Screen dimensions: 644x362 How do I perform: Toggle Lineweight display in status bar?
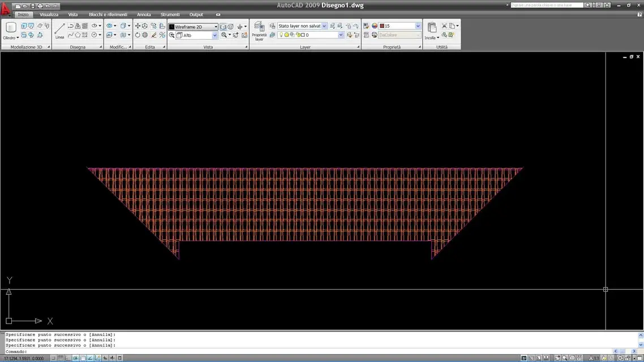pyautogui.click(x=113, y=358)
